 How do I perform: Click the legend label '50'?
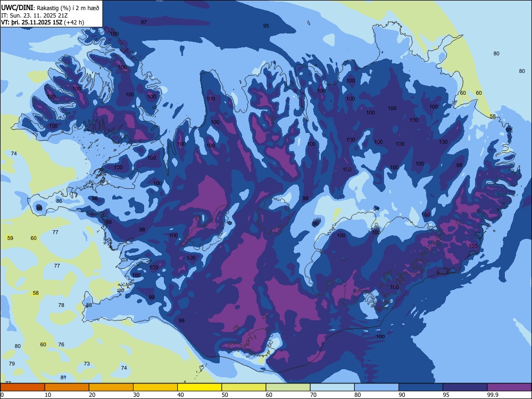click(x=225, y=395)
